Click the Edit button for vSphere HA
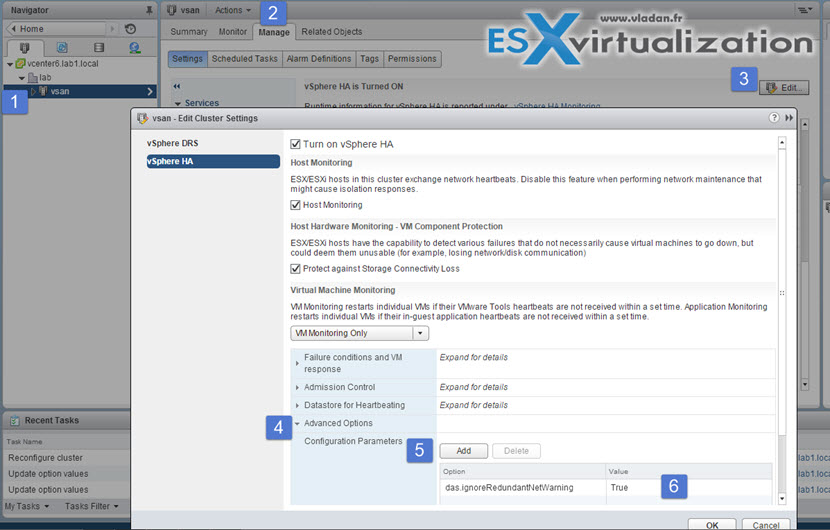Viewport: 830px width, 530px height. (x=784, y=88)
